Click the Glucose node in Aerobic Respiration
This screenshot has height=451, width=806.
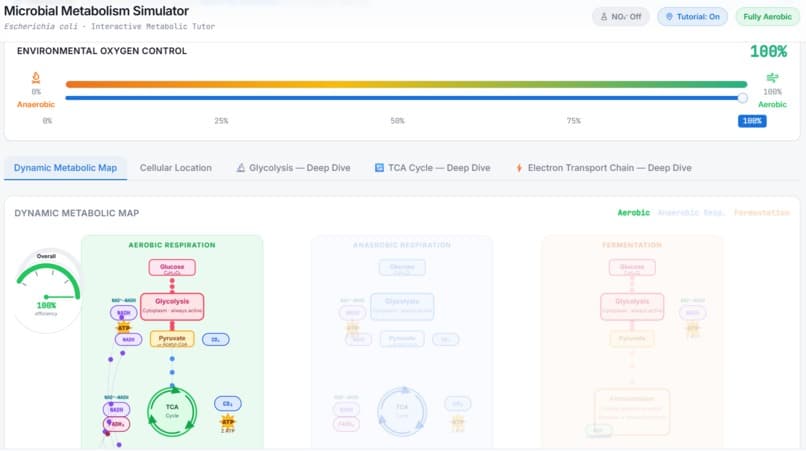(172, 268)
